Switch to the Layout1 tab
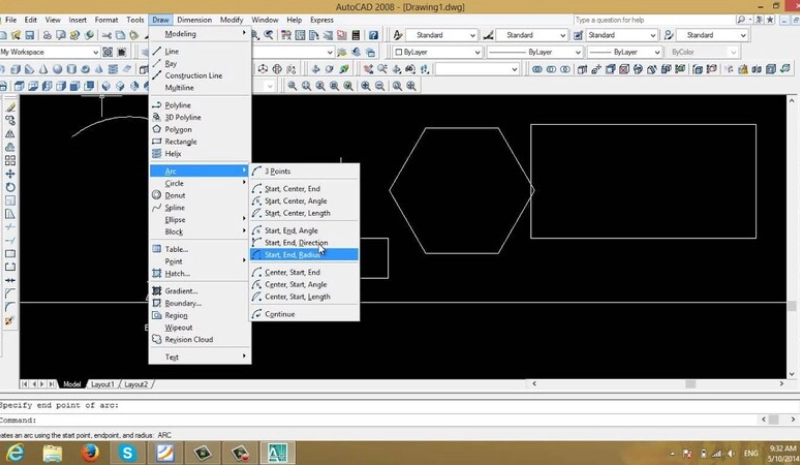Screen dimensions: 800x465 [103, 384]
